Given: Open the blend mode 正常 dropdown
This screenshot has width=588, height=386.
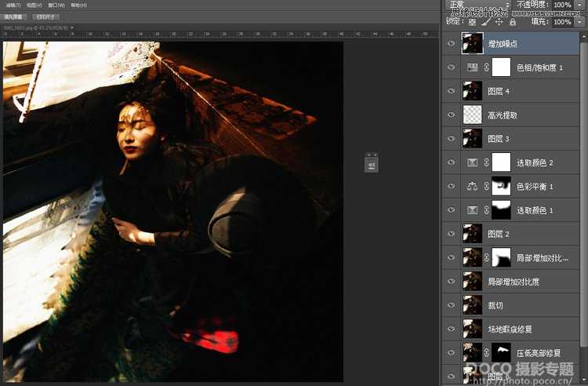Looking at the screenshot, I should [478, 5].
